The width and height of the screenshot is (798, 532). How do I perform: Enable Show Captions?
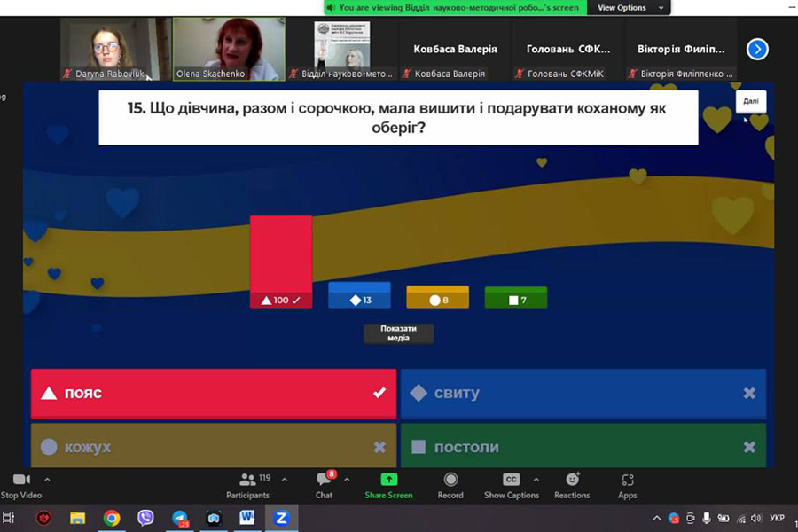click(511, 486)
